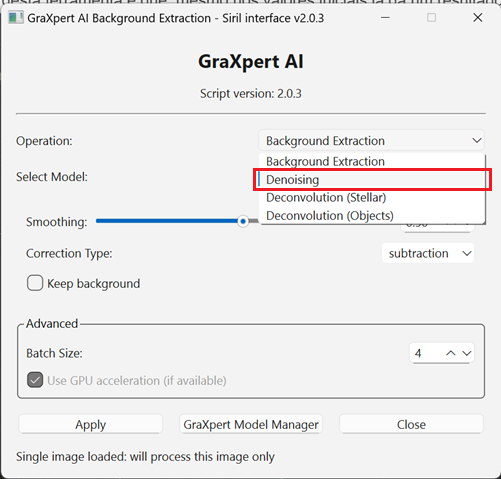Open the Correction Type subtraction dropdown
Viewport: 501px width, 479px height.
428,253
